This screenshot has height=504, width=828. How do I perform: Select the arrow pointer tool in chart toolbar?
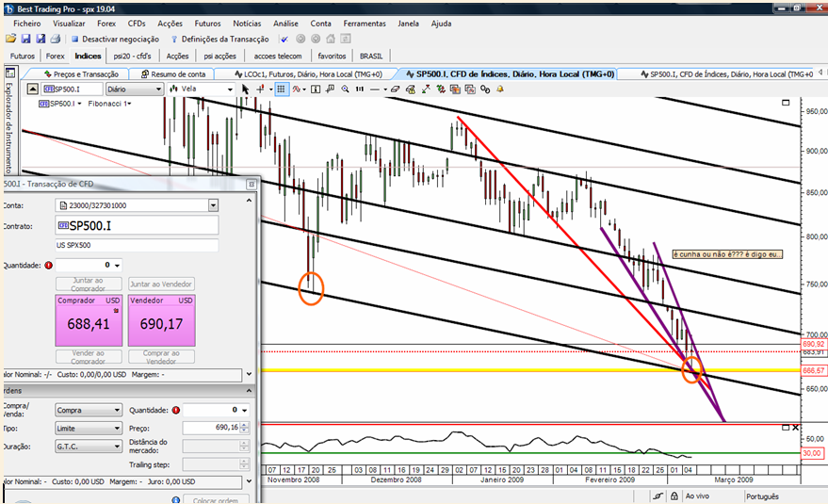(245, 89)
